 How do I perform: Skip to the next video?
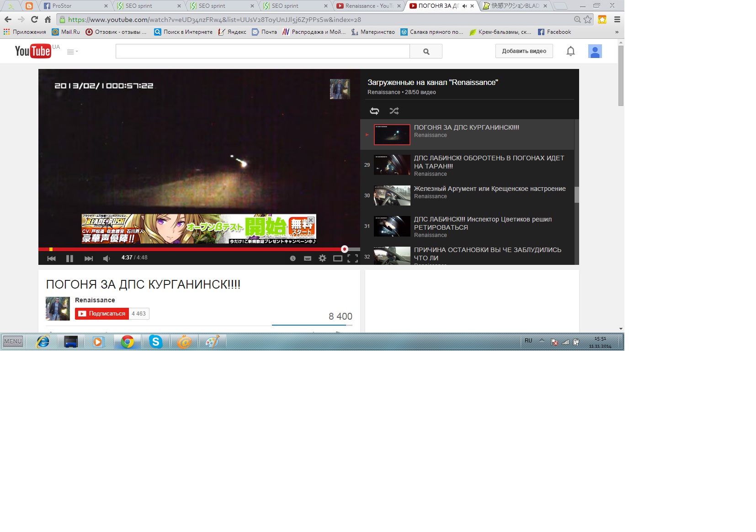89,258
